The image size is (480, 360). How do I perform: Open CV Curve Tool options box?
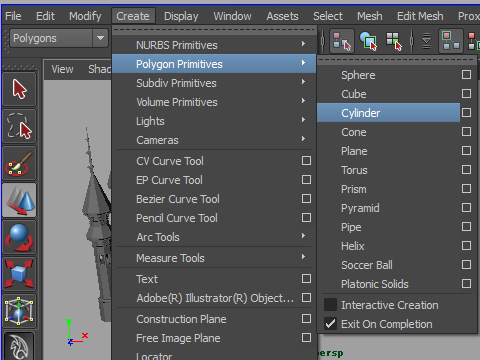pyautogui.click(x=306, y=161)
